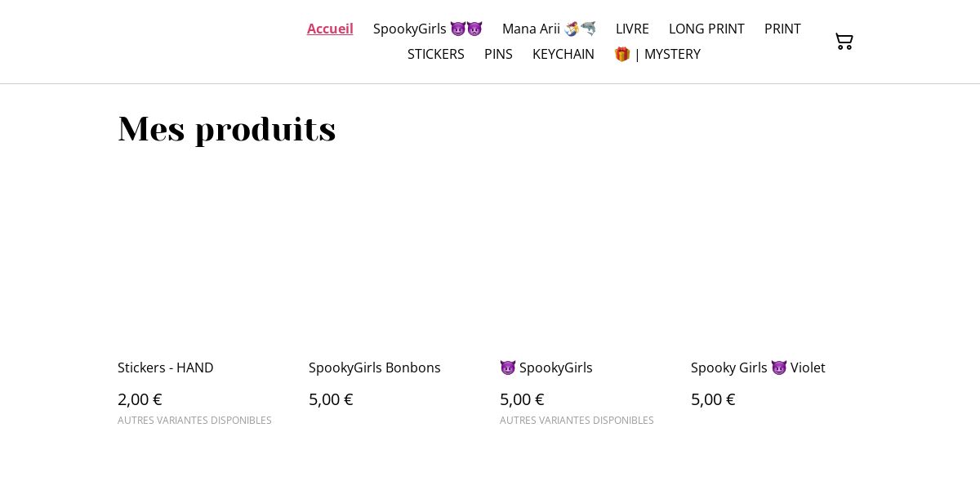Open the shopping cart

pos(844,41)
